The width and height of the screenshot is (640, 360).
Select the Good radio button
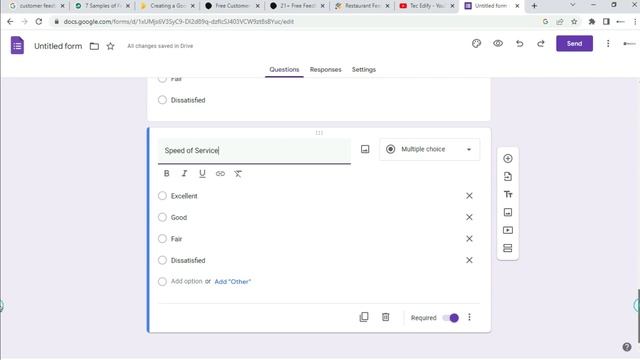coord(162,217)
